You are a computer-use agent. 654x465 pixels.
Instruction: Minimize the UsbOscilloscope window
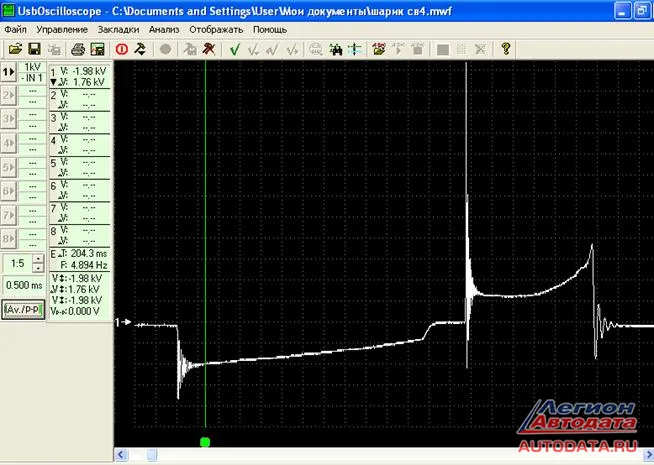(623, 11)
